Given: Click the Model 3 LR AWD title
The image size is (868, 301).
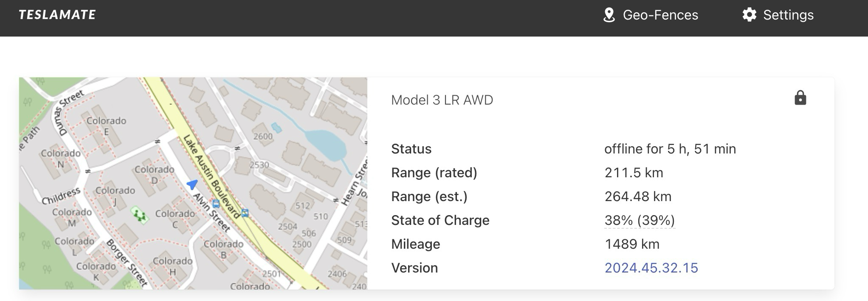Looking at the screenshot, I should point(442,100).
